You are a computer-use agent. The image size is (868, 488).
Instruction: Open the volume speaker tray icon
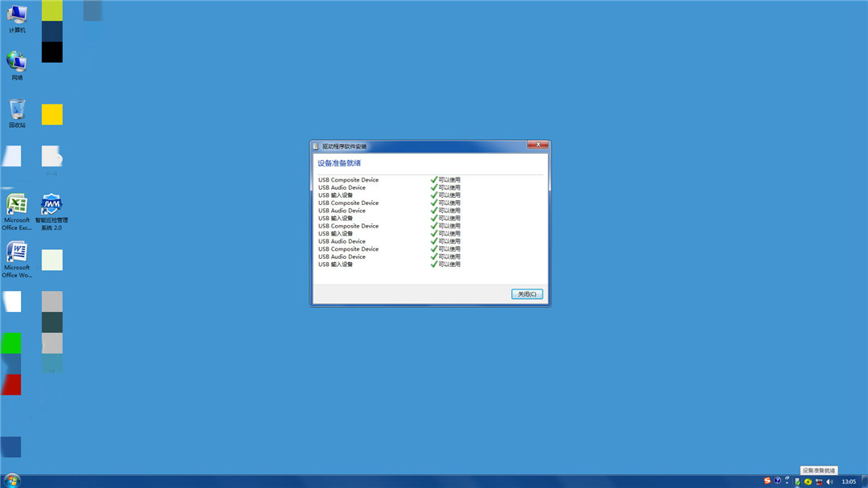pyautogui.click(x=829, y=482)
